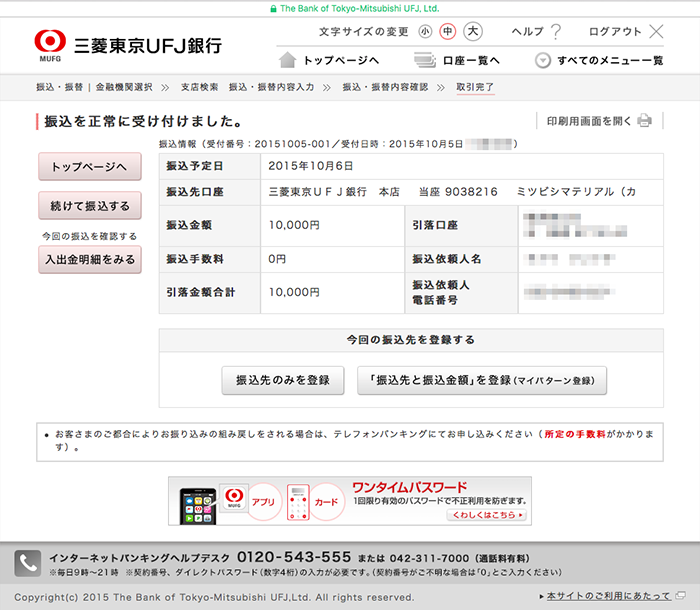Click the date 2015年10月6日
This screenshot has width=700, height=610.
click(311, 166)
